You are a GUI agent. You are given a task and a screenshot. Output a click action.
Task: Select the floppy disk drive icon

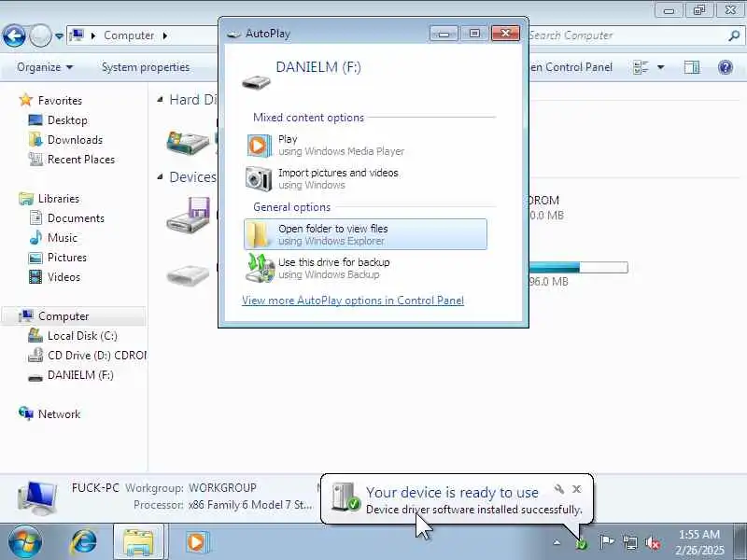pos(189,215)
